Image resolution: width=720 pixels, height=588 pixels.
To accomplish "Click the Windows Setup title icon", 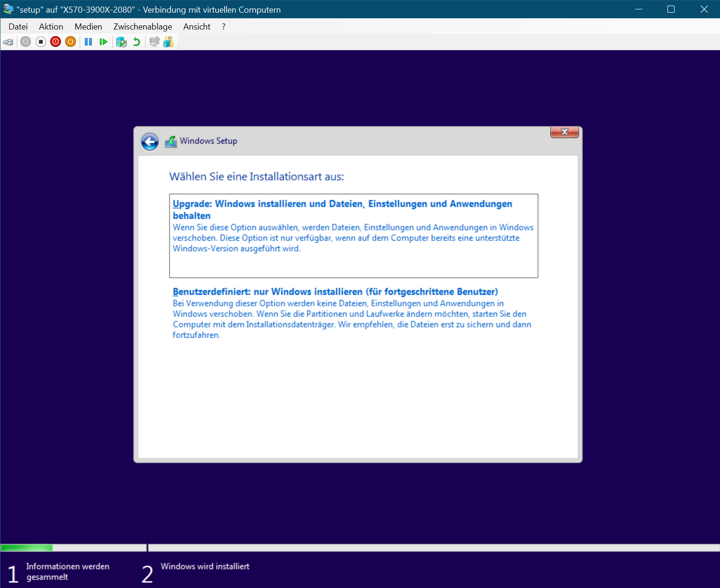I will [x=171, y=142].
